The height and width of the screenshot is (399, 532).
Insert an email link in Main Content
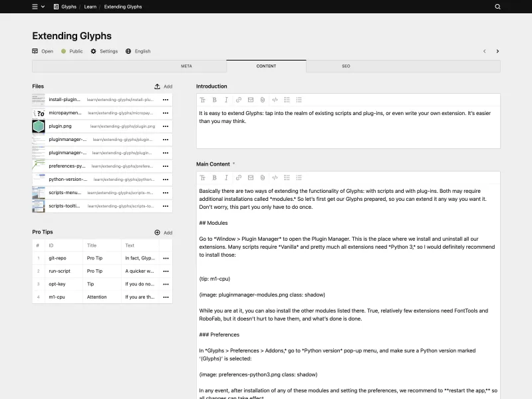click(250, 178)
